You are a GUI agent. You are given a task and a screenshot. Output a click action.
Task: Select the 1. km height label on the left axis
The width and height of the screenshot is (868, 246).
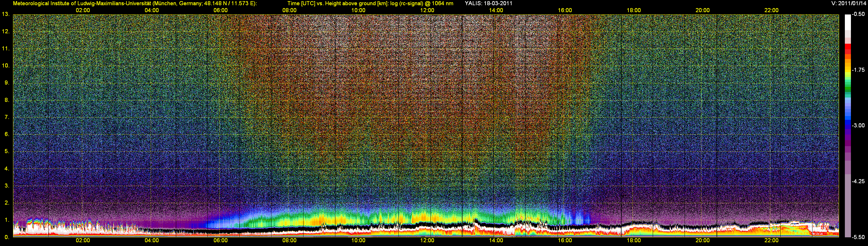[x=7, y=220]
